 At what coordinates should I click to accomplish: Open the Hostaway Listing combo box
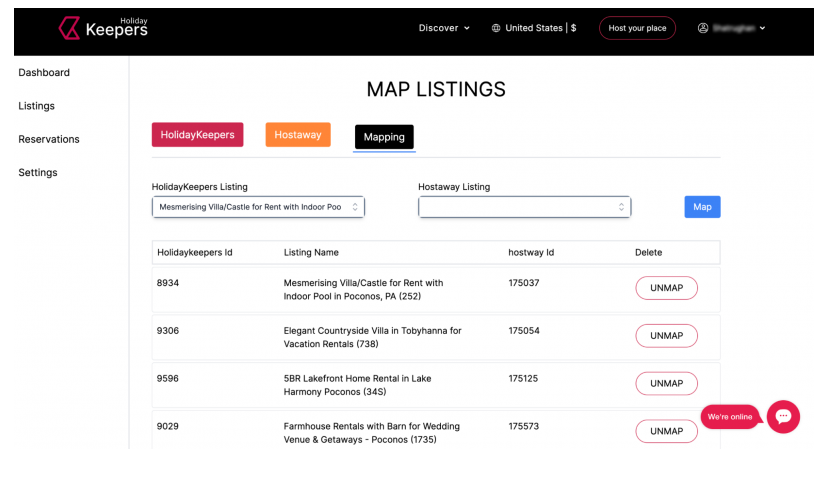click(524, 207)
